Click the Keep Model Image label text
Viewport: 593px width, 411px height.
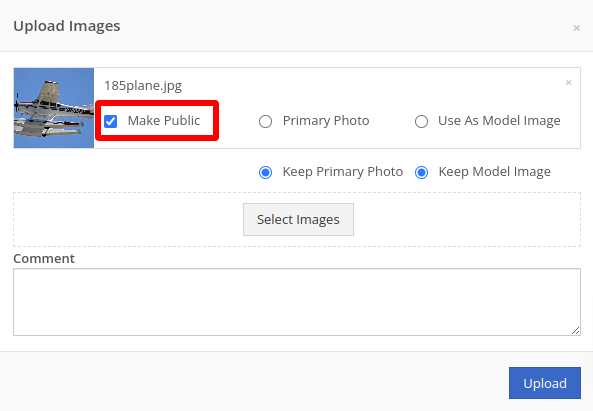pos(495,172)
